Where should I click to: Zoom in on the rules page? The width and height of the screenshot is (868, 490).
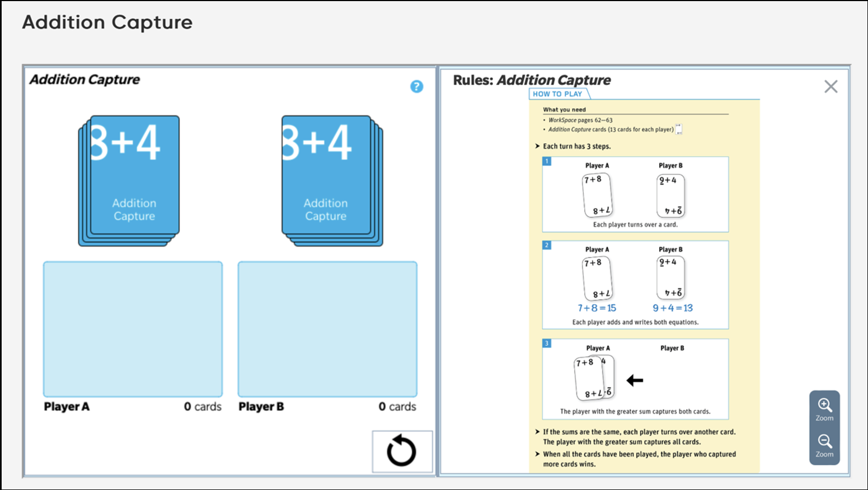click(x=824, y=409)
